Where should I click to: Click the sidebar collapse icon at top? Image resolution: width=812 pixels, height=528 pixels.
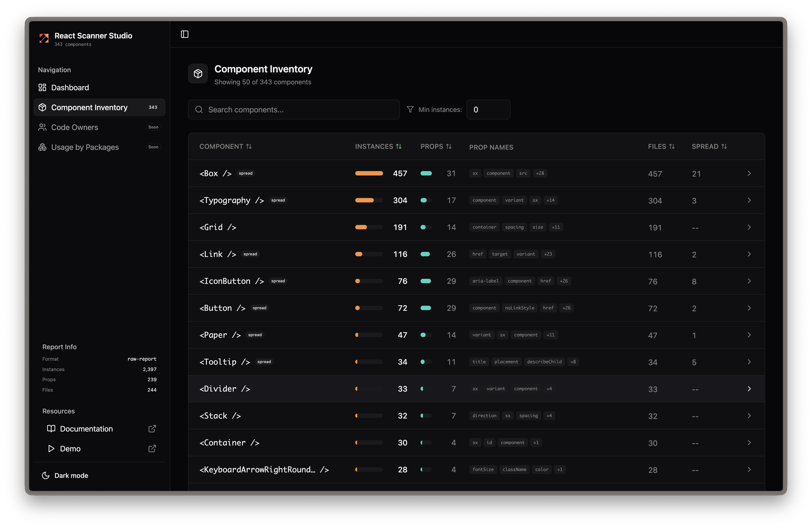pos(184,34)
